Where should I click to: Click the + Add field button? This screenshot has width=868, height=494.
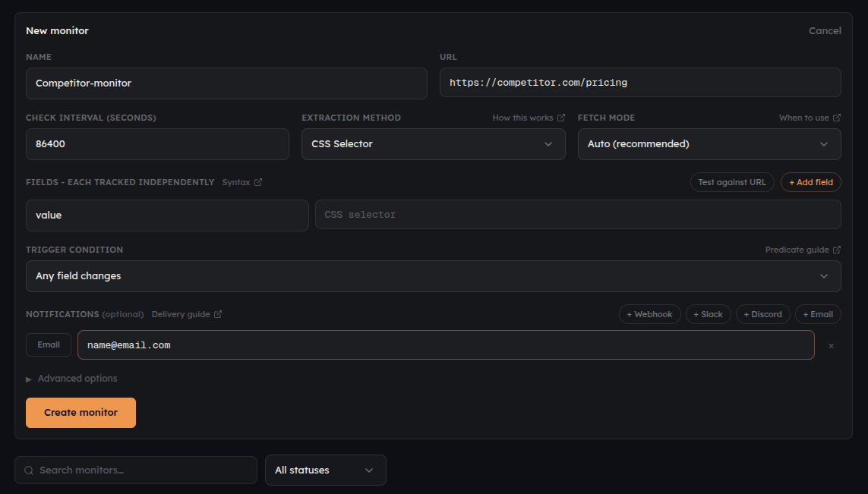[810, 182]
